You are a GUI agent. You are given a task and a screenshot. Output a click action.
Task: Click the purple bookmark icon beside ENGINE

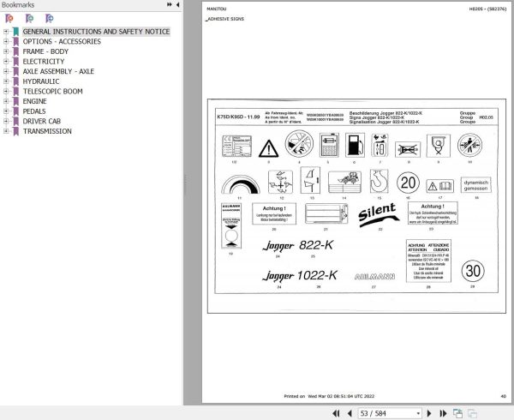[x=15, y=101]
